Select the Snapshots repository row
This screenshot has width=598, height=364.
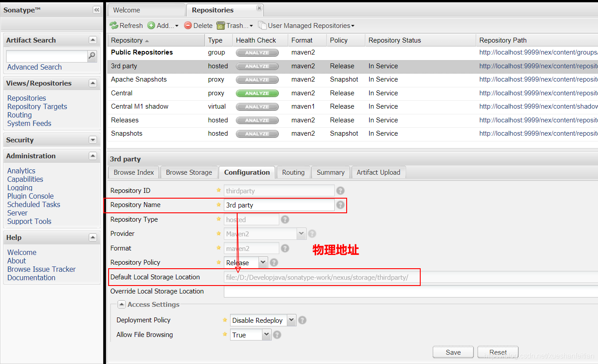tap(352, 133)
